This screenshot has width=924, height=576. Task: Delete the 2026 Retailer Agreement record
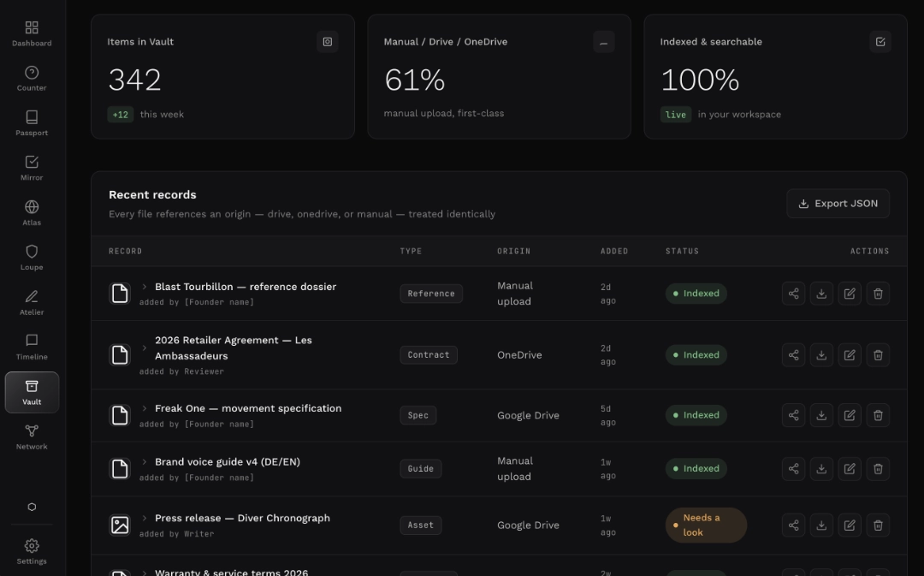[x=878, y=355]
